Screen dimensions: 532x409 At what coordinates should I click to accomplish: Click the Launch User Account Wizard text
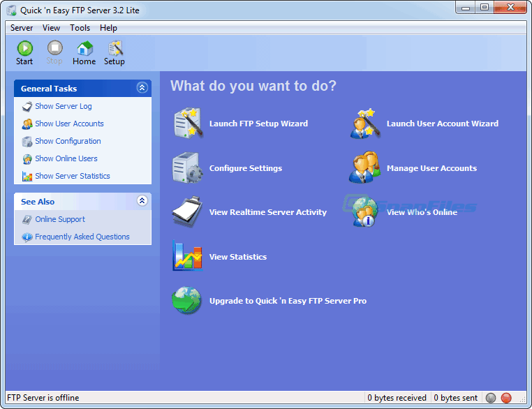(443, 124)
